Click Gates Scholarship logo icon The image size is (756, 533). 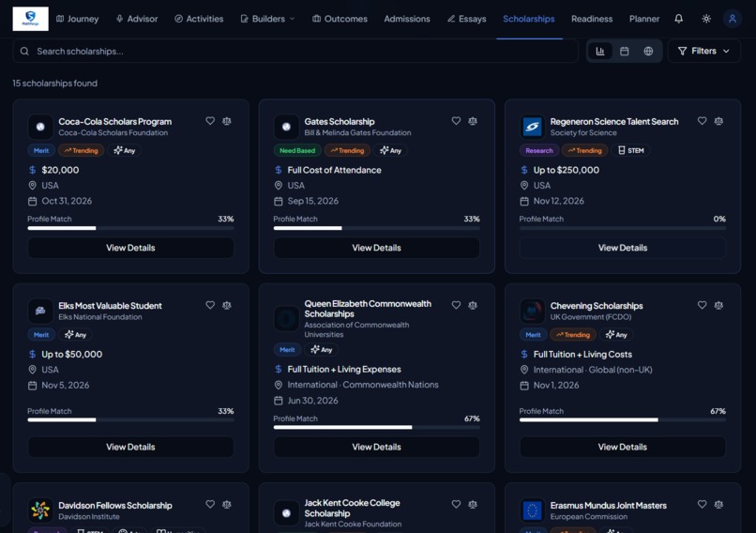tap(286, 127)
